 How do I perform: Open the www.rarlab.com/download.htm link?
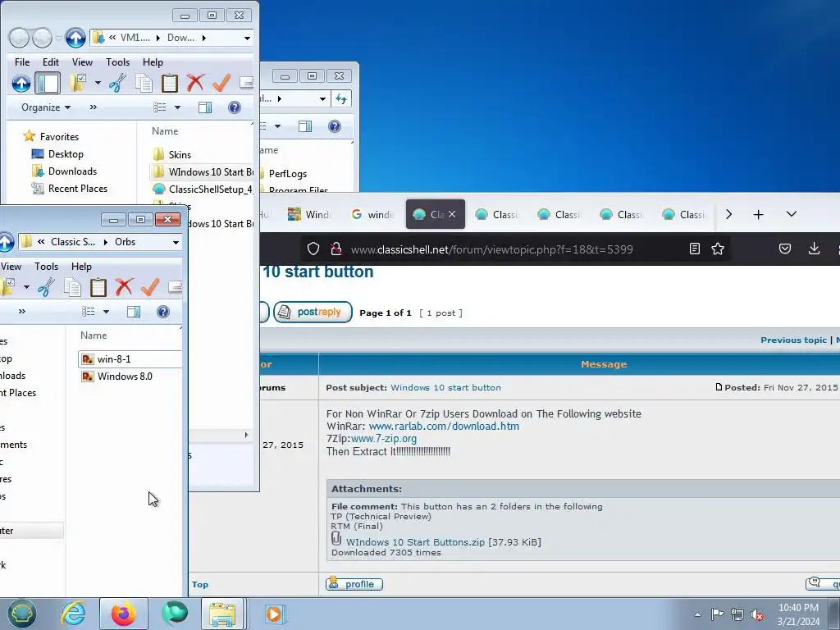(444, 427)
